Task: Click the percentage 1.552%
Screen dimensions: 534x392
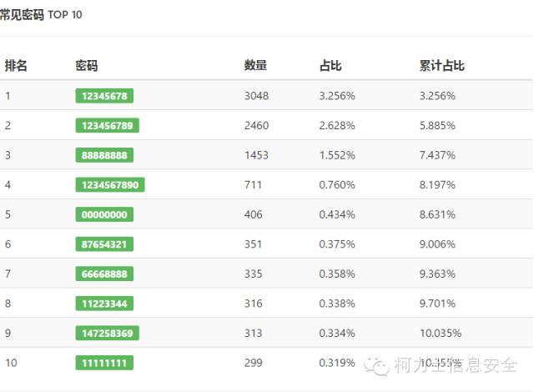Action: point(337,155)
